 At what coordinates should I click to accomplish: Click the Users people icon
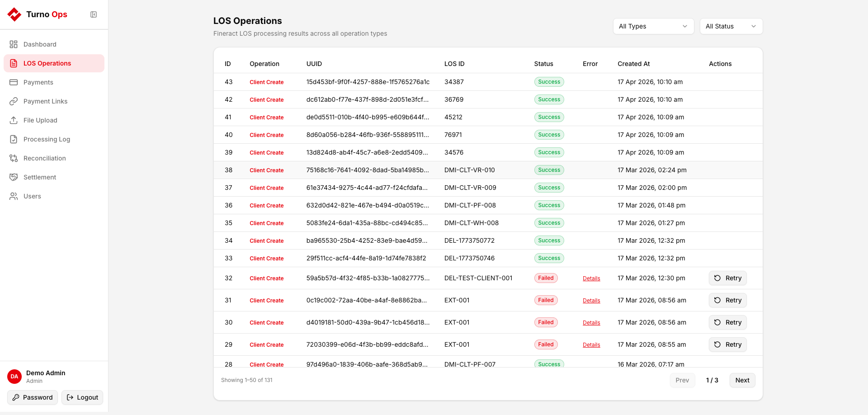[14, 196]
